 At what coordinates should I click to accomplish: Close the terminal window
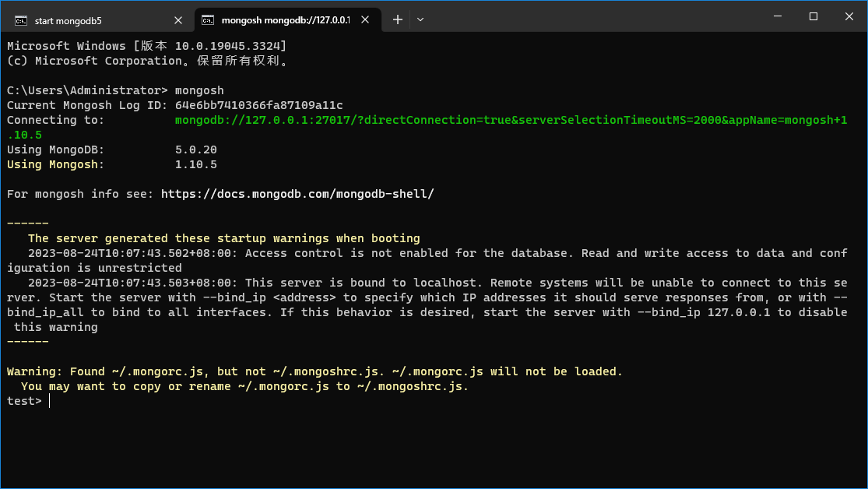coord(849,16)
